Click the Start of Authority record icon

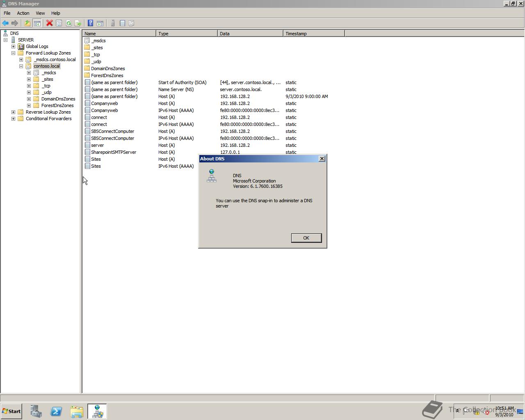pos(87,82)
